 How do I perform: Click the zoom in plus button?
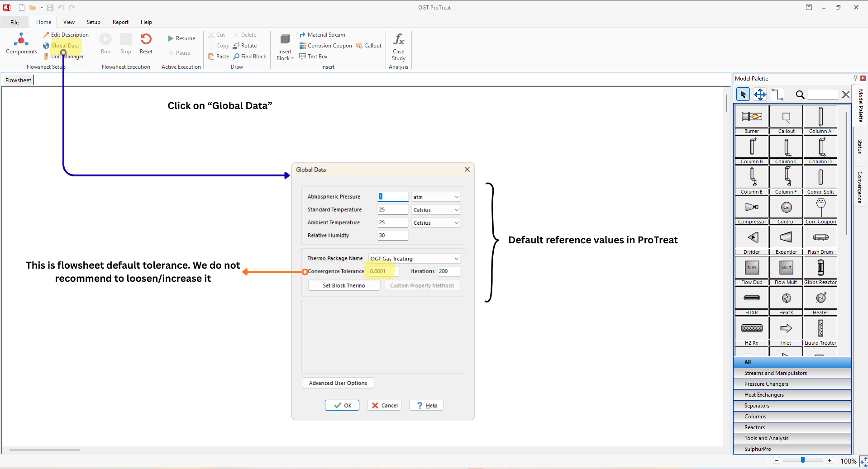829,460
